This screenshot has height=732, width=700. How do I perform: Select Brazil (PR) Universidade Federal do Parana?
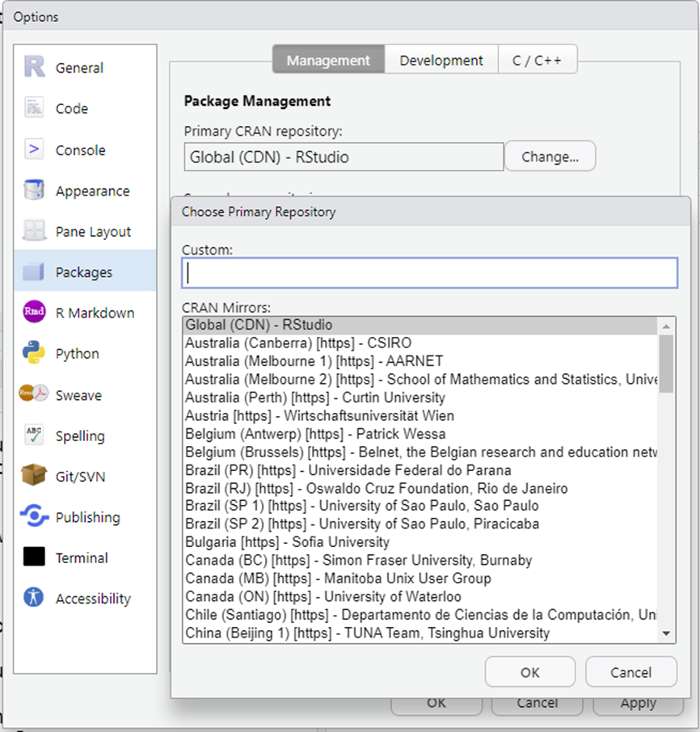[x=420, y=470]
